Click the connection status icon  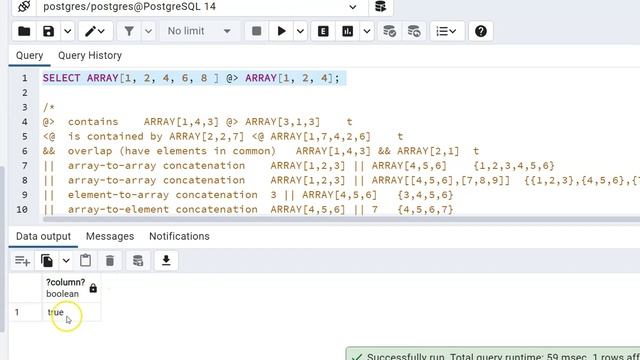tap(24, 7)
